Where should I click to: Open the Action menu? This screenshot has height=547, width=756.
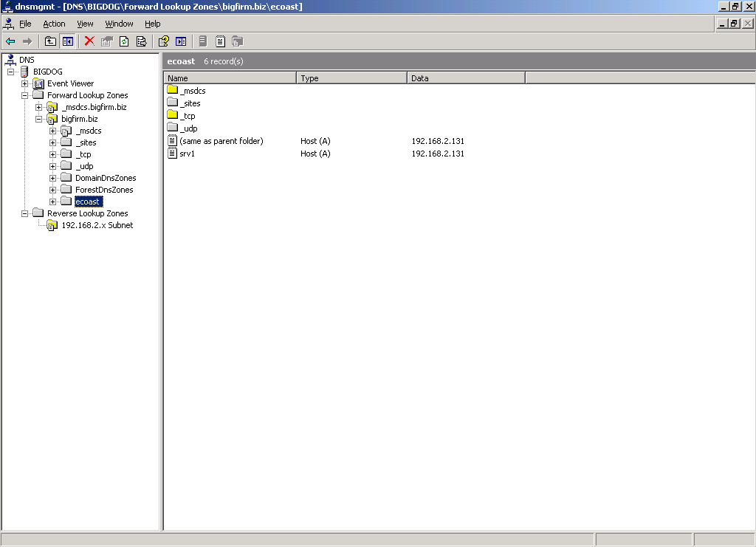(x=54, y=24)
